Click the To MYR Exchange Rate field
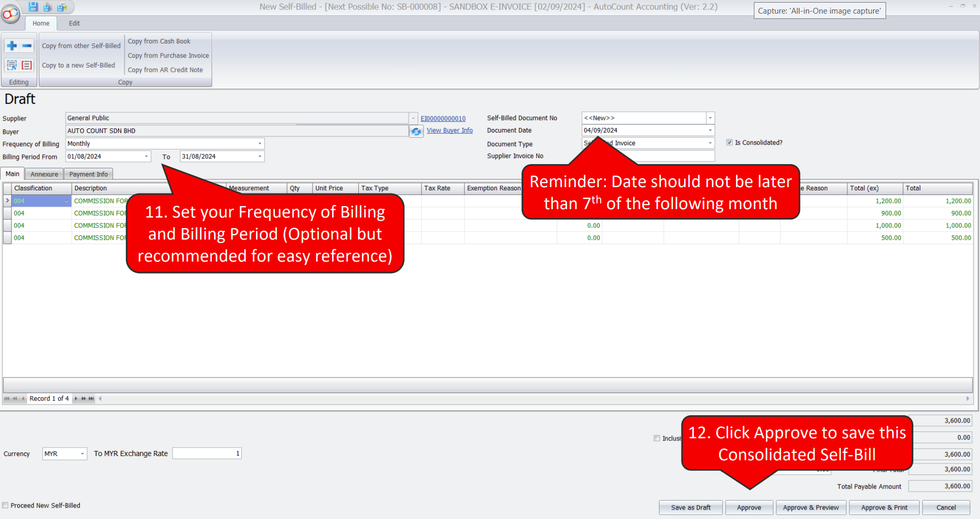 (x=207, y=453)
